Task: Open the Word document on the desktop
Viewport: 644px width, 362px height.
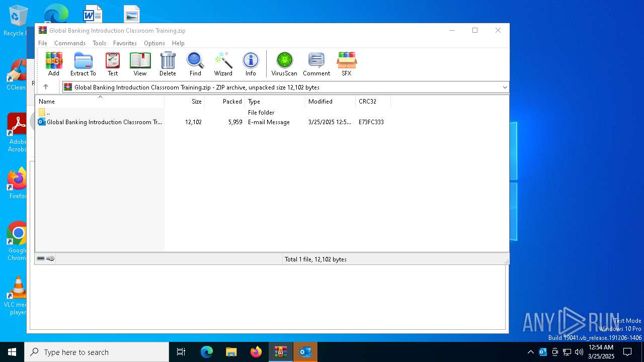Action: (x=93, y=14)
